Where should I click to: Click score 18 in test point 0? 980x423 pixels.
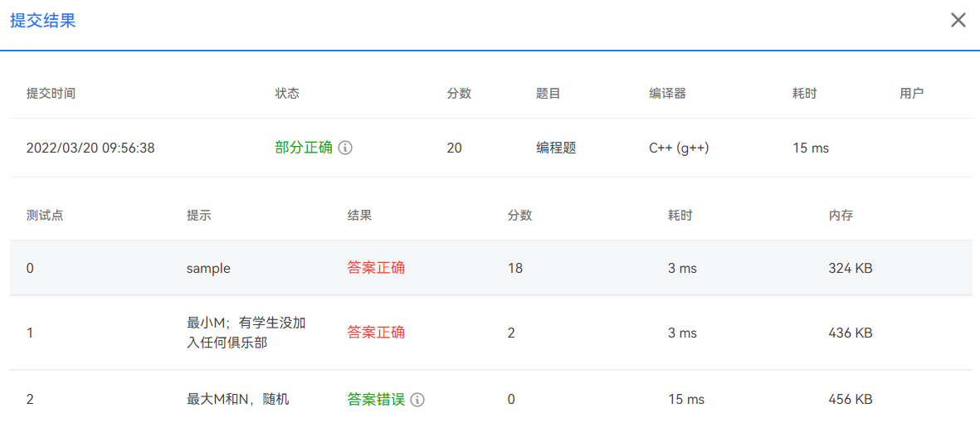coord(515,268)
